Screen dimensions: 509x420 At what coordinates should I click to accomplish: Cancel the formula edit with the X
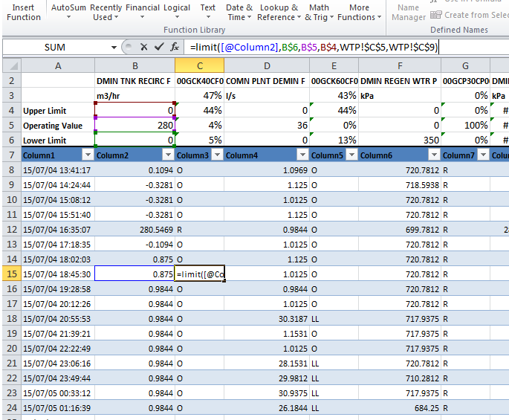(x=143, y=47)
